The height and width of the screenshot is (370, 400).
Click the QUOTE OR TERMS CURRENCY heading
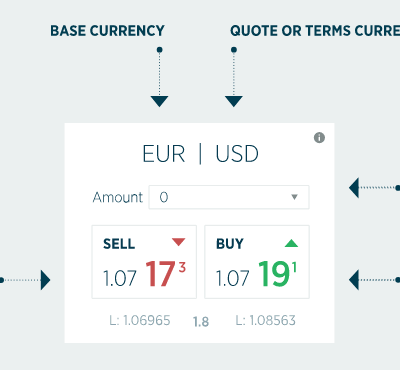tap(315, 31)
